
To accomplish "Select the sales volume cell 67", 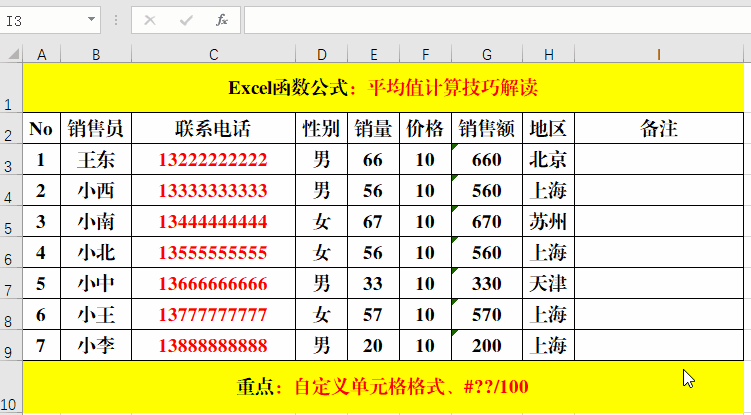I will tap(374, 221).
